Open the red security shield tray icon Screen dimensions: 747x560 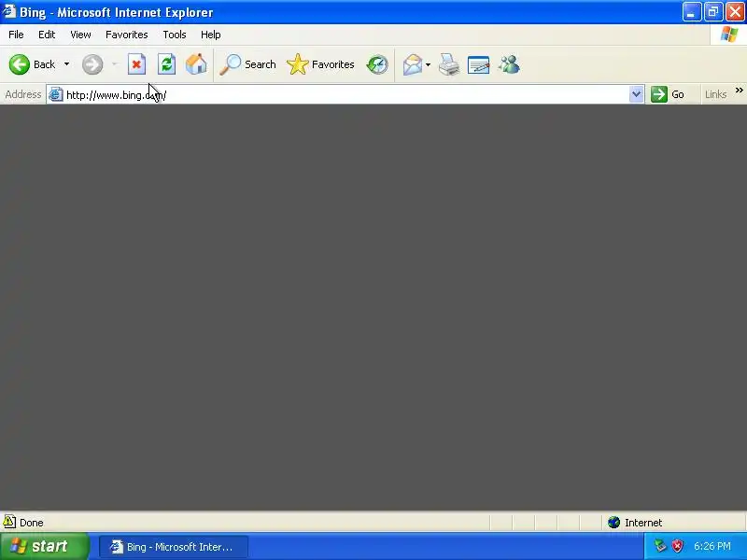678,546
